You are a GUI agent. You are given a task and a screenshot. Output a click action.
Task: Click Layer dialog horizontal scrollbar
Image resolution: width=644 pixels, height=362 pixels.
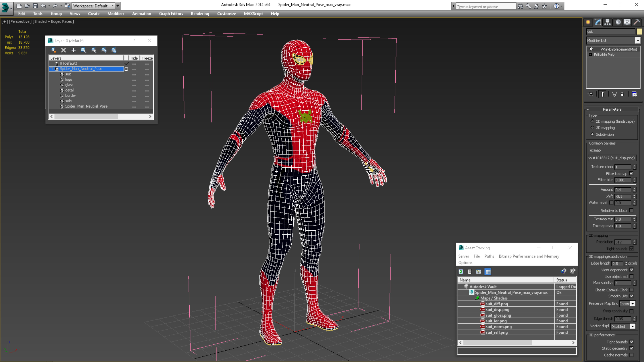[x=101, y=116]
